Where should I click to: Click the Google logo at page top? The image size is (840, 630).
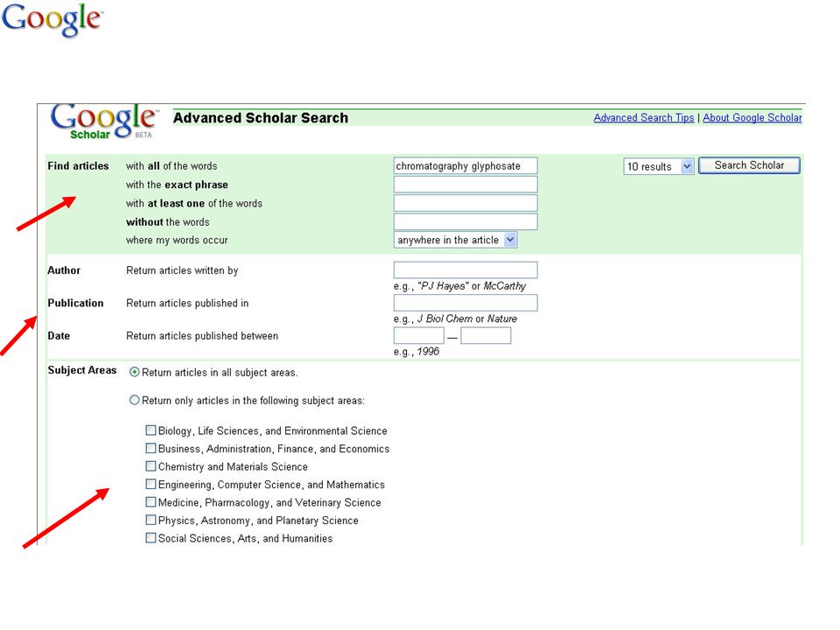coord(52,20)
